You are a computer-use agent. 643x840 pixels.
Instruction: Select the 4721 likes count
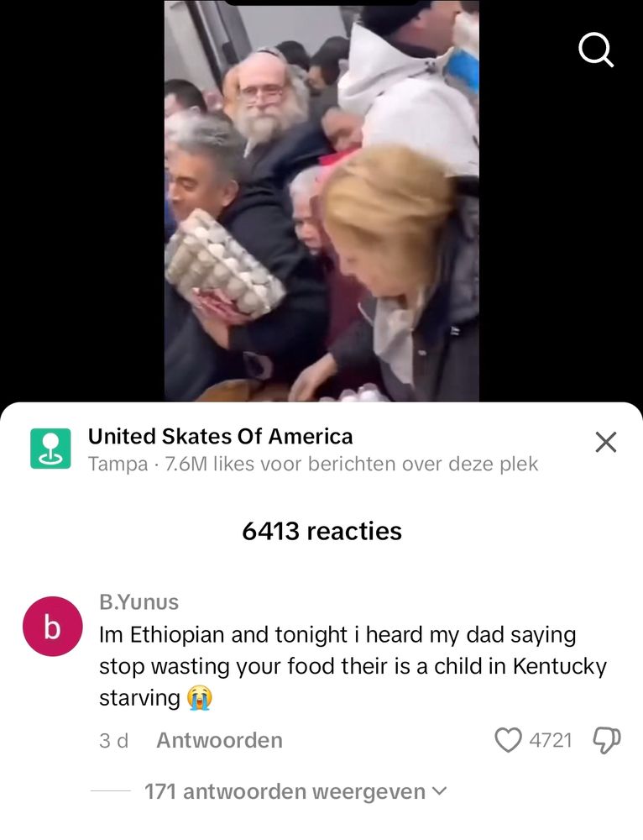pos(551,740)
